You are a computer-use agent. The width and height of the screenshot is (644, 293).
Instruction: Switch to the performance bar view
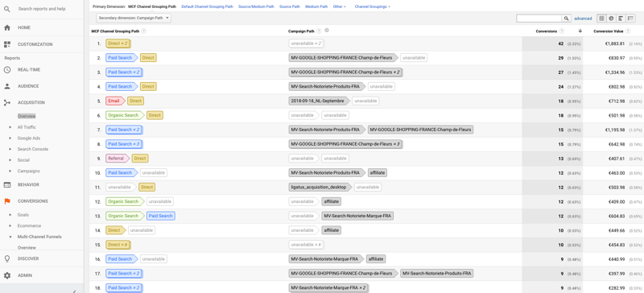click(x=620, y=19)
